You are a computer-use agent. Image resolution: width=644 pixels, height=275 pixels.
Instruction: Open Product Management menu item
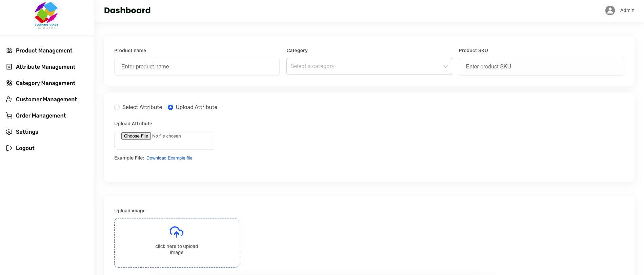[44, 50]
